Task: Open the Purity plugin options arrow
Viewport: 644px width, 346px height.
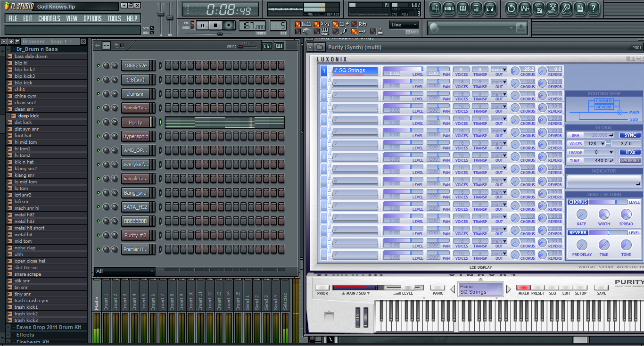Action: (310, 47)
